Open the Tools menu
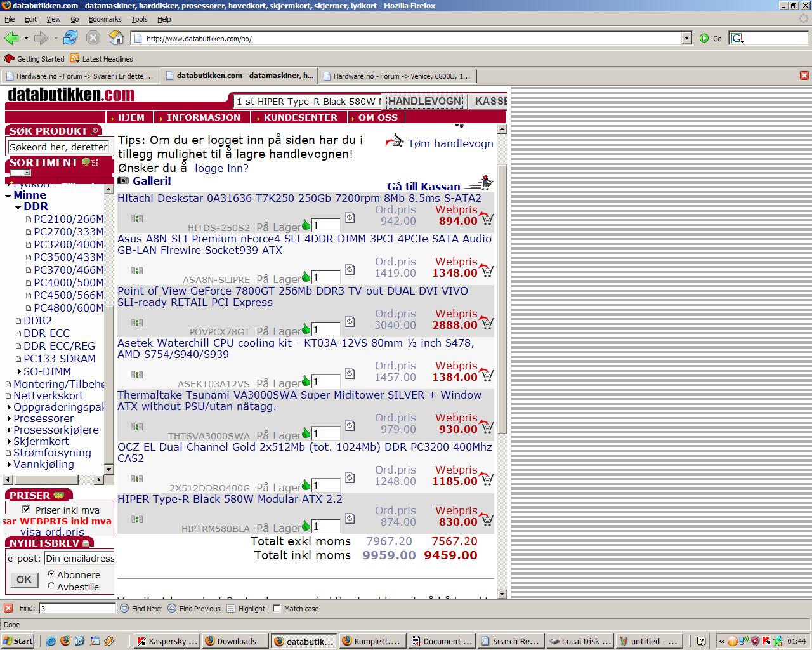This screenshot has width=812, height=650. pos(139,19)
